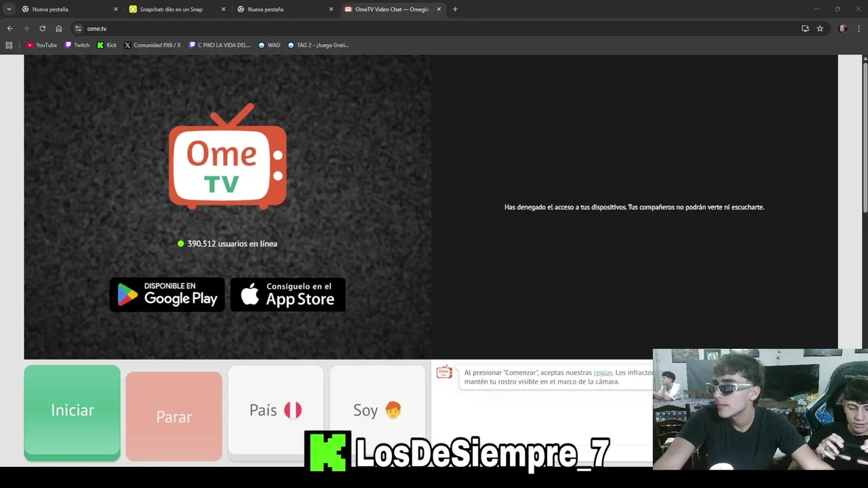The width and height of the screenshot is (868, 488).
Task: Close the first Nueva pestaña tab
Action: click(x=115, y=9)
